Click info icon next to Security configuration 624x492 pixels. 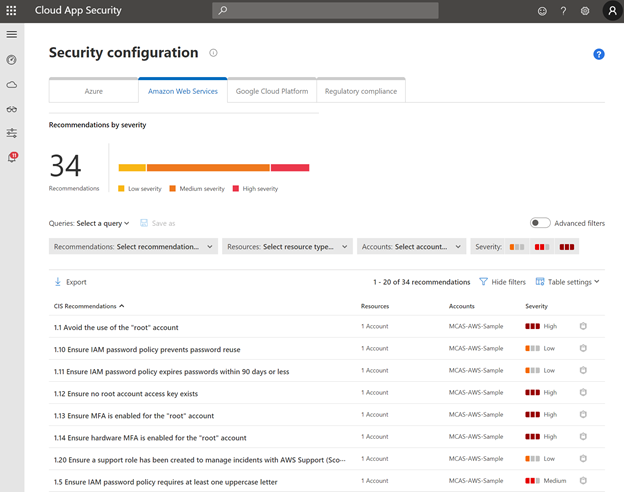point(213,53)
